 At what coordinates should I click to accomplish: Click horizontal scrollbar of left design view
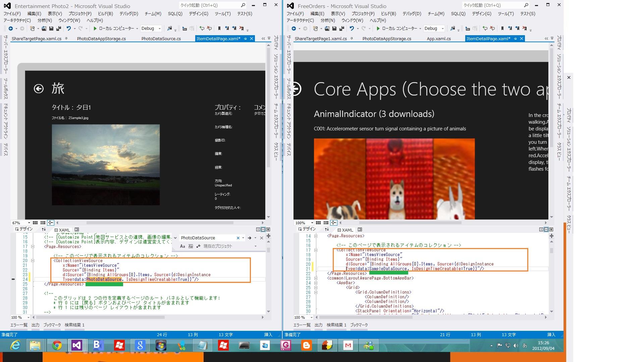pos(160,223)
